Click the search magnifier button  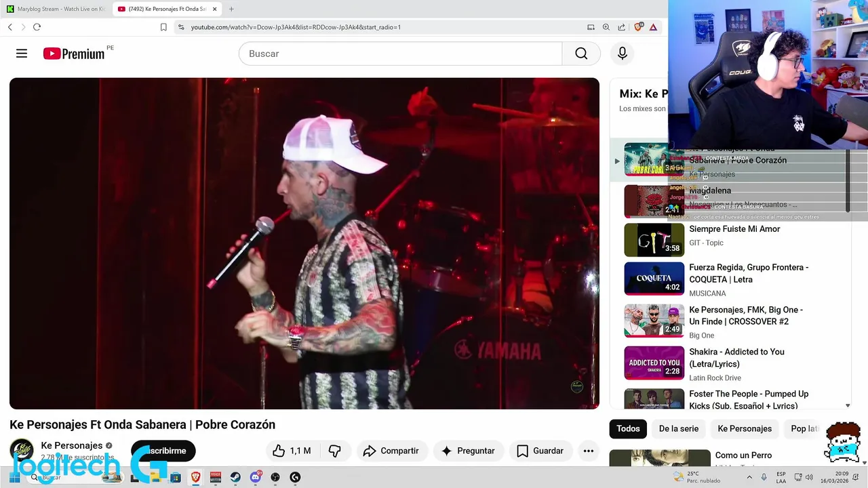(x=581, y=54)
